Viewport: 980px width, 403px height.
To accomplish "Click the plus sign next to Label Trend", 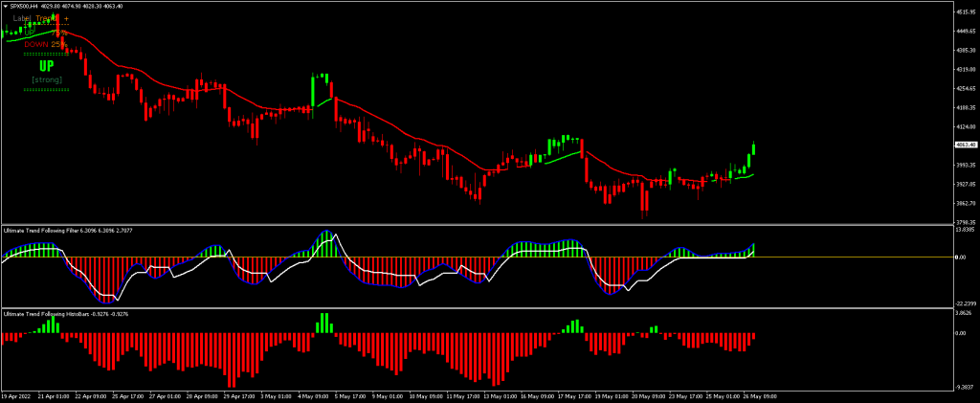I will click(67, 18).
